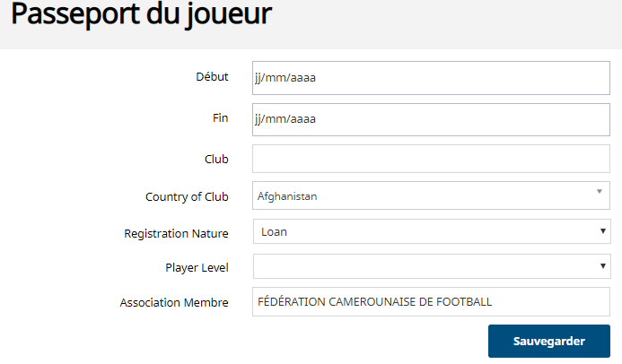Click the small arrow in Country of Club
Image resolution: width=622 pixels, height=364 pixels.
coord(599,192)
